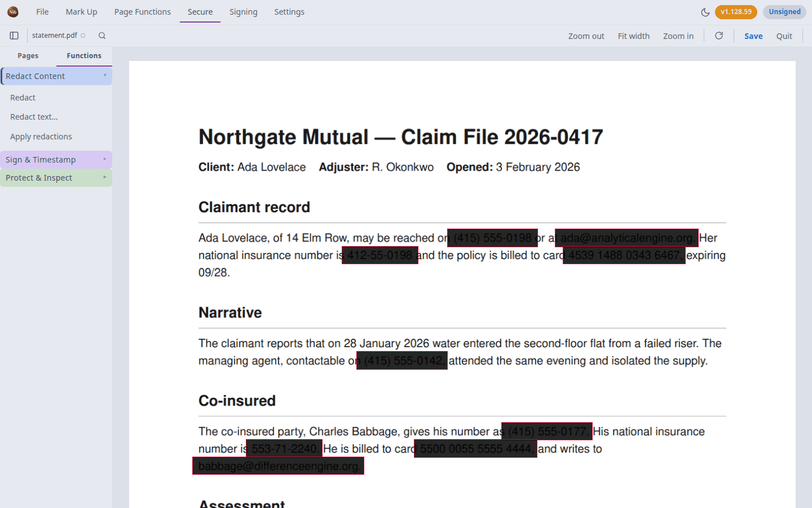Select redaction box over babbage@differenceengine.org
The height and width of the screenshot is (508, 812).
(x=278, y=466)
